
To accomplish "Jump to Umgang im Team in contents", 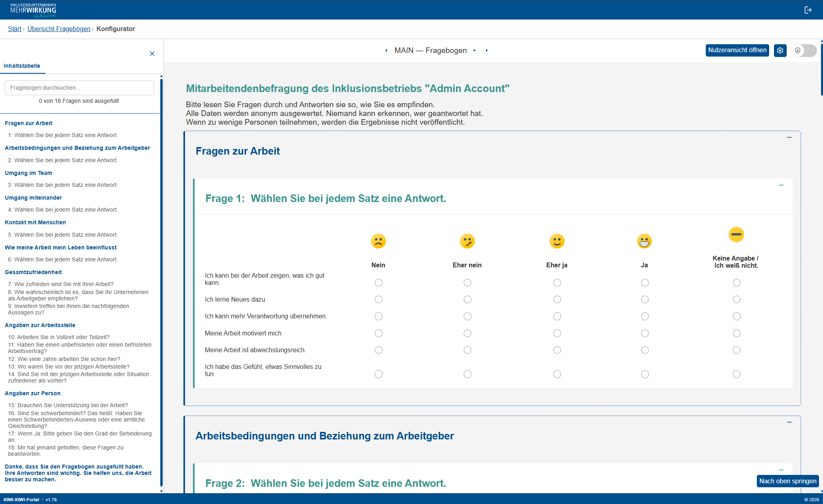I will coord(28,173).
